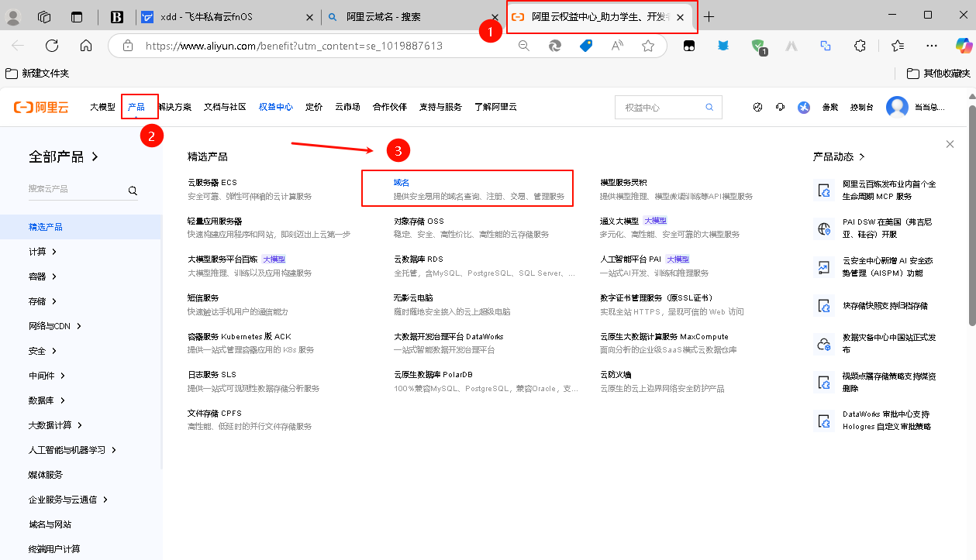Click the browser address bar URL

click(295, 46)
